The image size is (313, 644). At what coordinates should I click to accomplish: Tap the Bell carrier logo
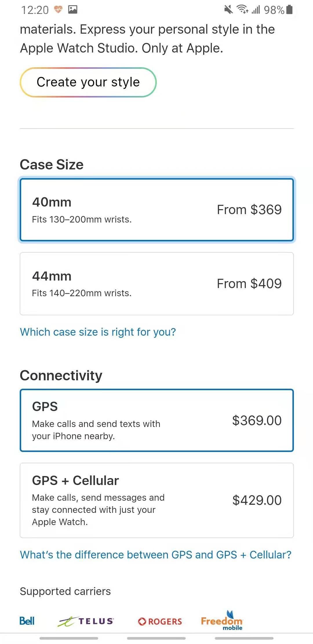point(27,621)
